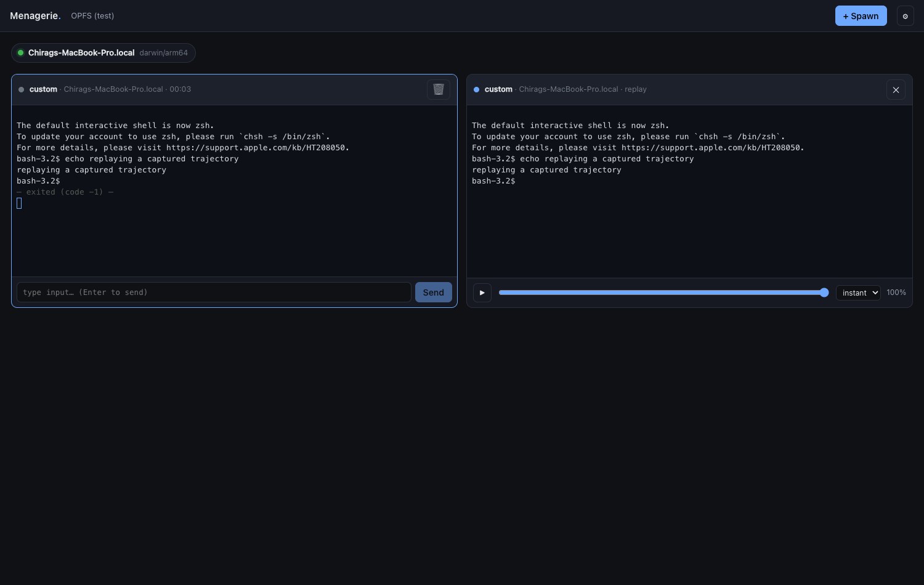Image resolution: width=924 pixels, height=585 pixels.
Task: Click the echo command line in left terminal
Action: pyautogui.click(x=128, y=159)
